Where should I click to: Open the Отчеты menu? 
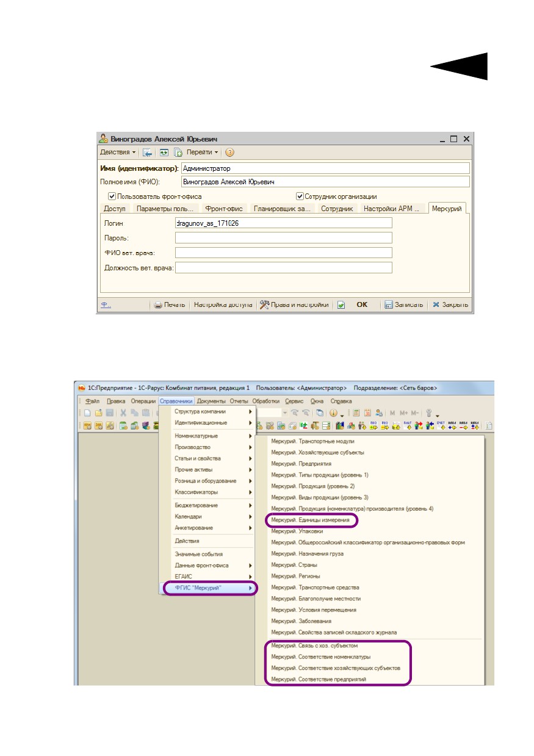click(x=239, y=401)
